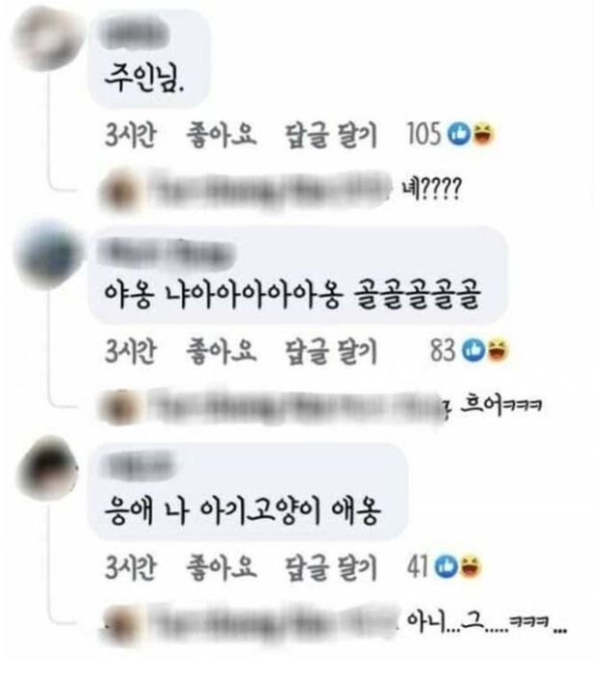
Task: Click like reaction icon beside 83 count
Action: 473,350
